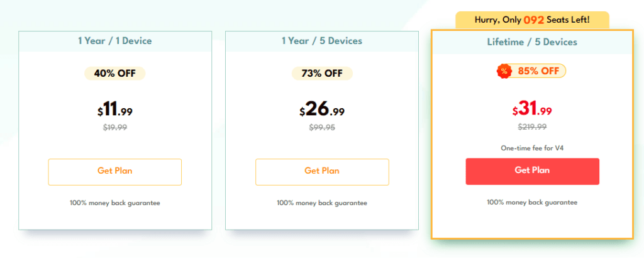
Task: Click the Hurry, Only 092 Seats Left banner
Action: tap(532, 20)
